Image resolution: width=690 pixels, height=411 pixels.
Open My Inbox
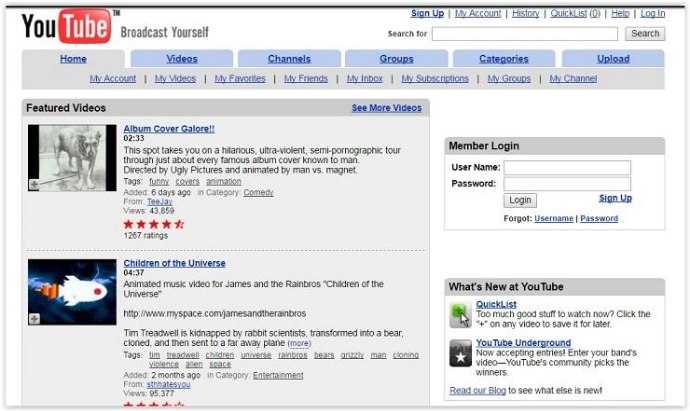coord(365,79)
